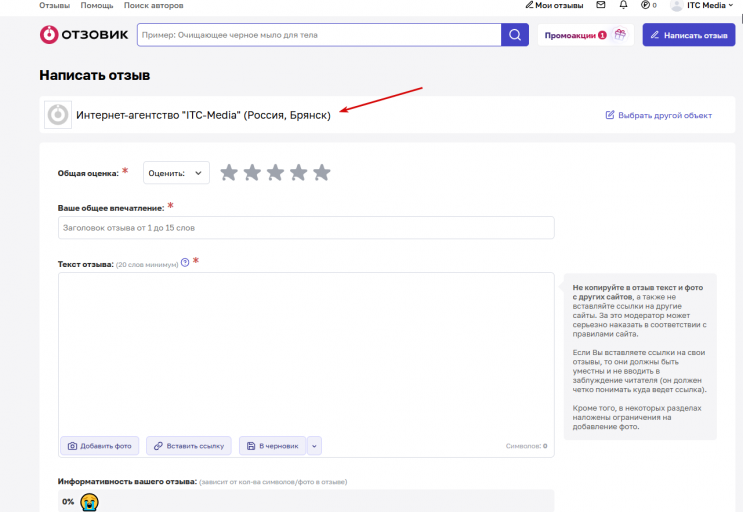Open the Otzovik logo home link
This screenshot has height=512, width=743.
[x=84, y=35]
